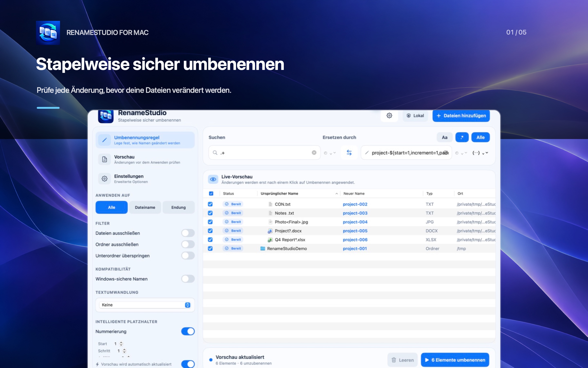Enable the Unterordner überspringen switch
This screenshot has height=368, width=588.
pos(188,256)
